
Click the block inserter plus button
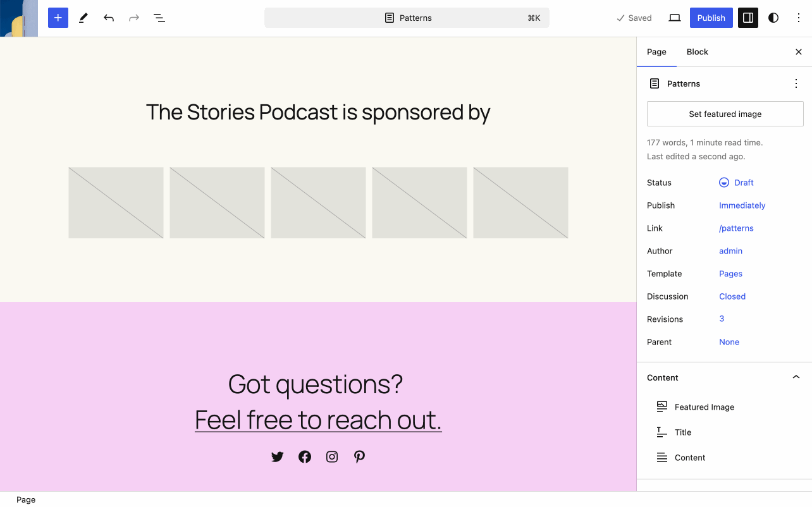coord(58,18)
